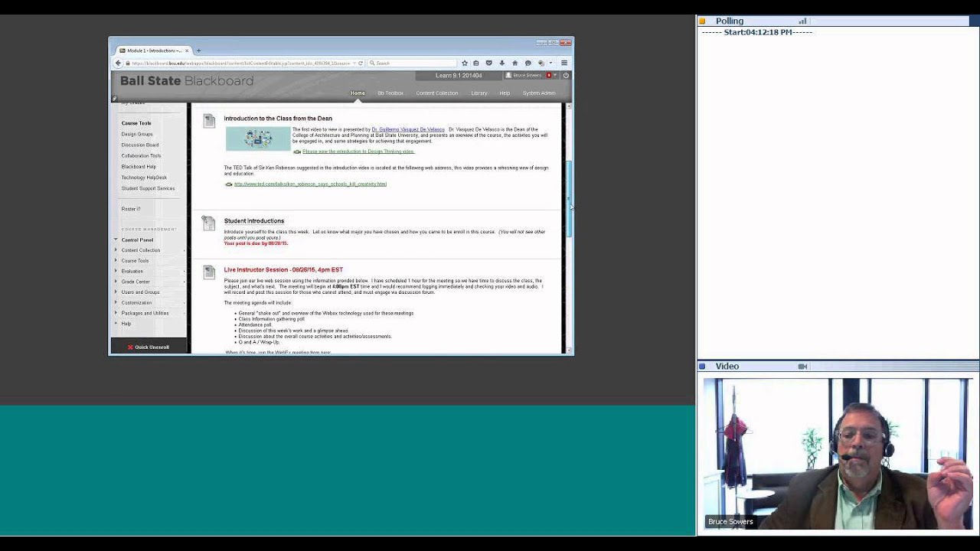Click the lock icon in the address bar
Screen dimensions: 980x551
pyautogui.click(x=128, y=63)
